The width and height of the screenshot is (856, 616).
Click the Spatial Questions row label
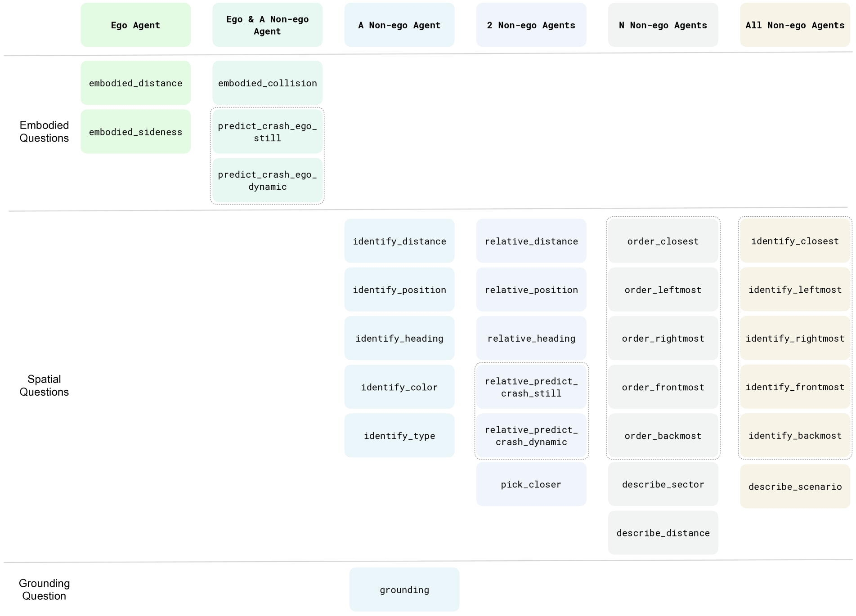(x=44, y=385)
